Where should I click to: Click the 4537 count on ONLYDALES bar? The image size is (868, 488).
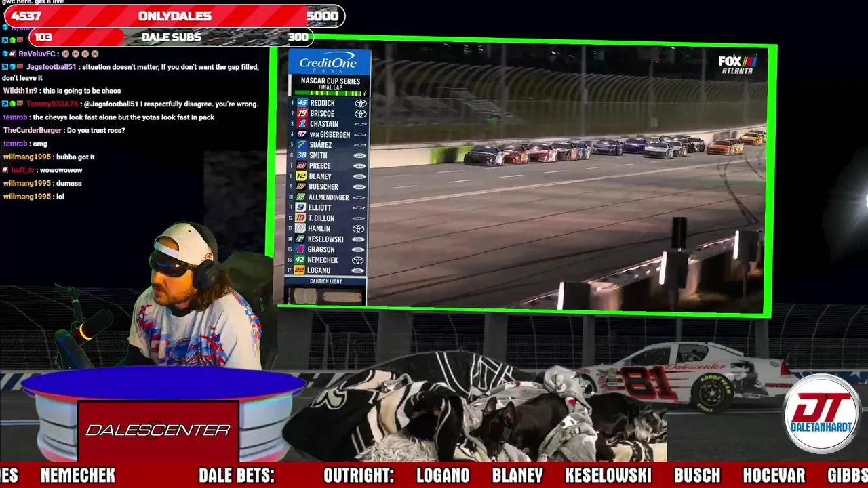pyautogui.click(x=26, y=16)
